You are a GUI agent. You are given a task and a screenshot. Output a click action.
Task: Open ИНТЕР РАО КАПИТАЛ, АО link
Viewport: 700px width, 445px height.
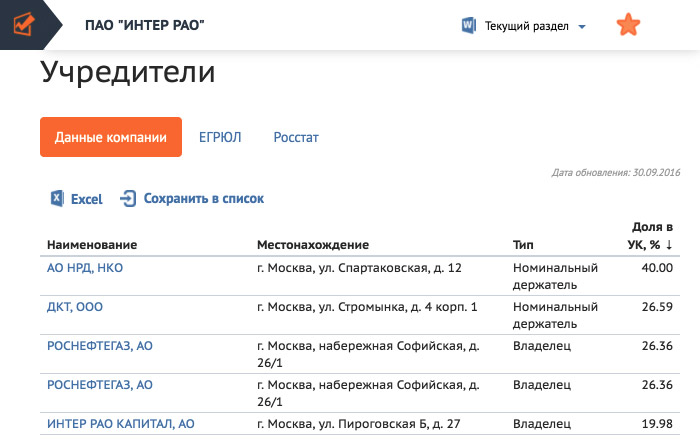[121, 424]
